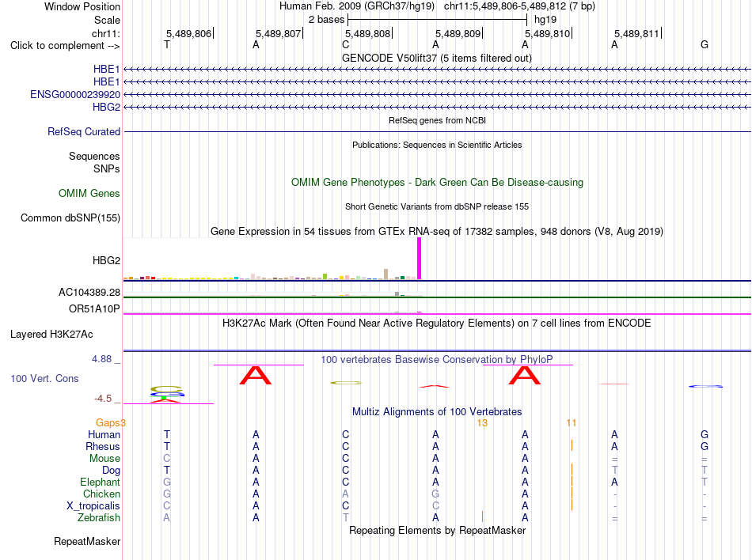
Task: Click the tall magenta GTEx expression bar
Action: click(x=420, y=259)
